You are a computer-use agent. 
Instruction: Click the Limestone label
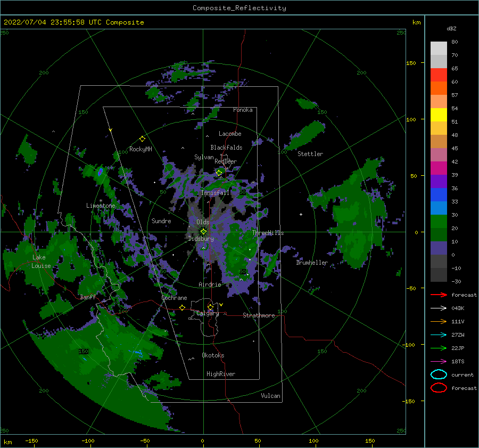(x=101, y=206)
